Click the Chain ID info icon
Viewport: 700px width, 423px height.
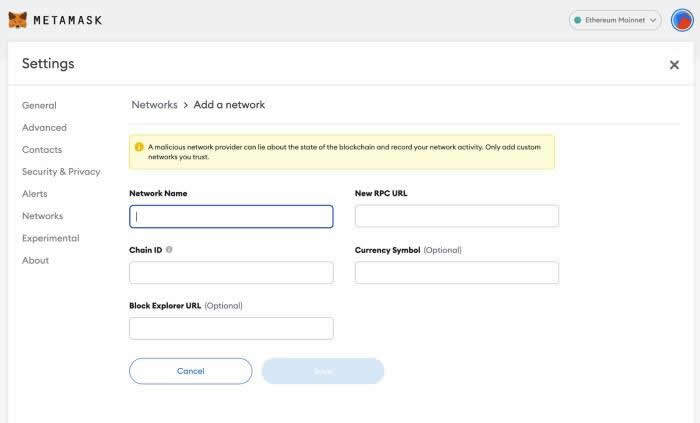pyautogui.click(x=169, y=249)
